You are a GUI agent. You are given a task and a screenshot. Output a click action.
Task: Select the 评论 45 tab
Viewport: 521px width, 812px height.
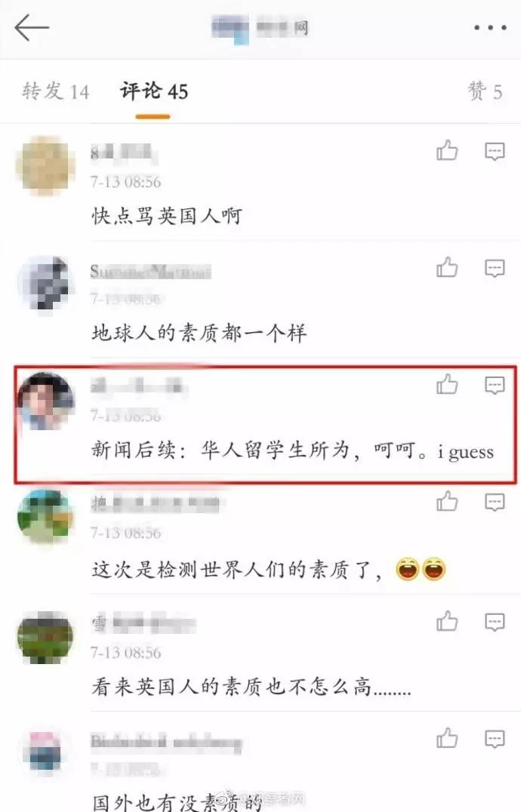coord(154,91)
